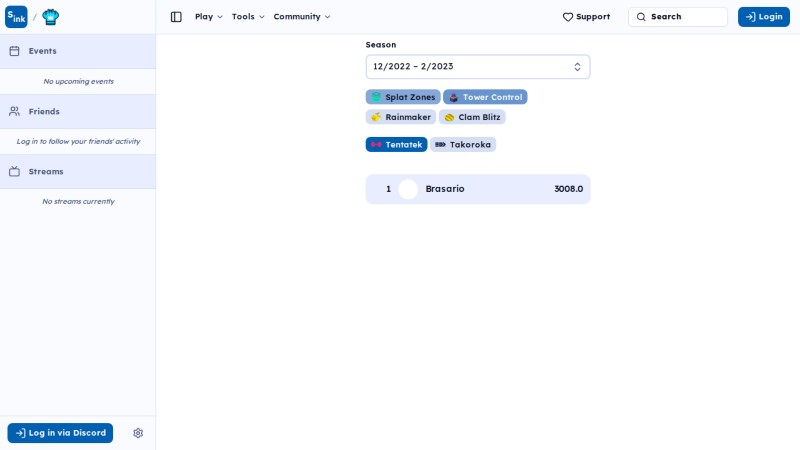Select the Season label
The height and width of the screenshot is (450, 800).
381,45
